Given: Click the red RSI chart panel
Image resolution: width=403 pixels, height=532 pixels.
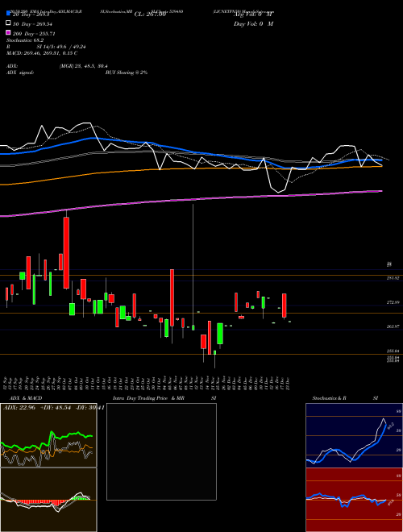Looking at the screenshot, I should click(354, 500).
